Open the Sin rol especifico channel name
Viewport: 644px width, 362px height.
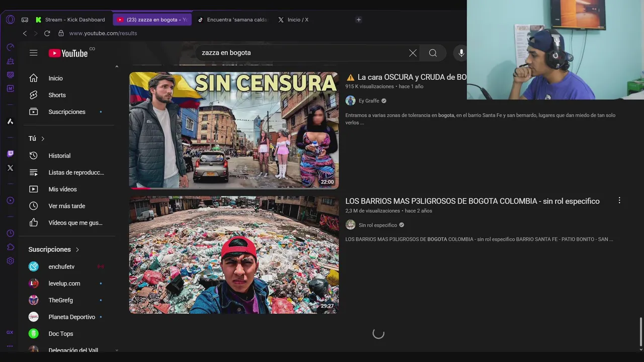tap(378, 225)
